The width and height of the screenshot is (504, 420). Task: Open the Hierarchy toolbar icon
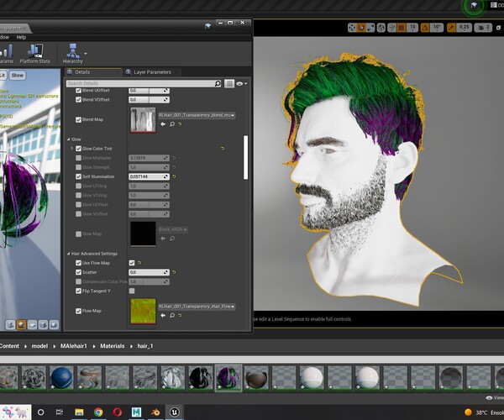[x=72, y=54]
